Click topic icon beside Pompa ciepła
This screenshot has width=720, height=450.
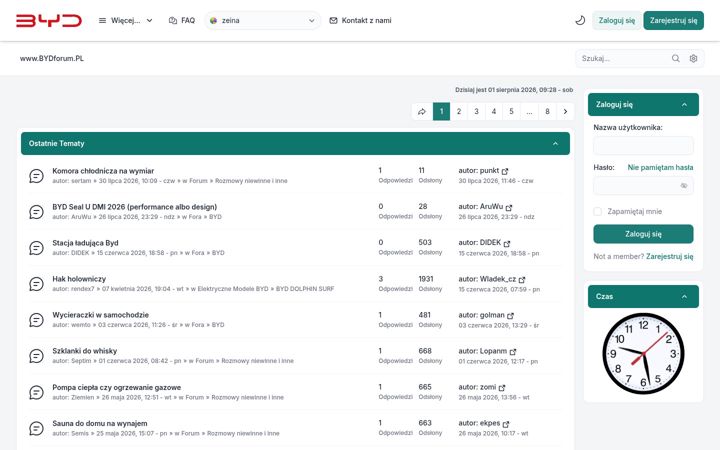click(x=36, y=393)
